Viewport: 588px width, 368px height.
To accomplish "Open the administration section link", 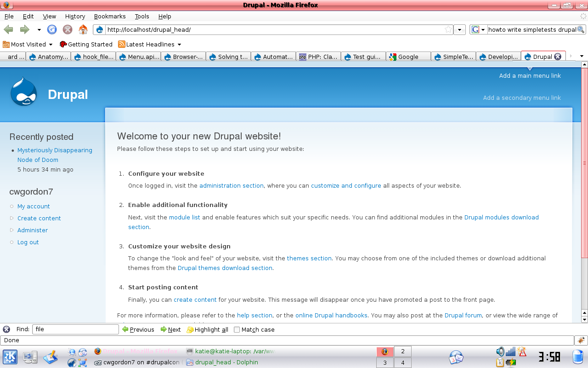I will coord(232,185).
